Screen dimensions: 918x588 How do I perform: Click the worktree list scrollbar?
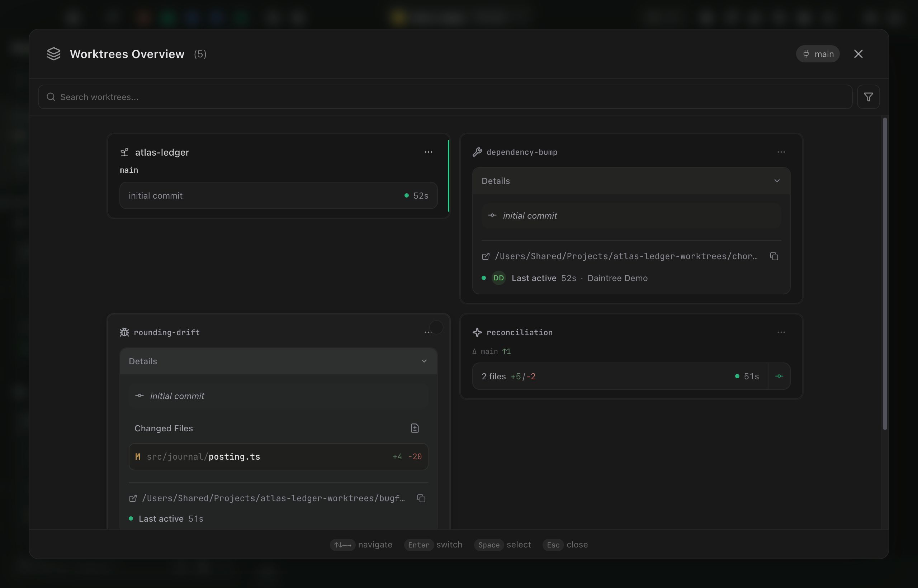pos(884,273)
